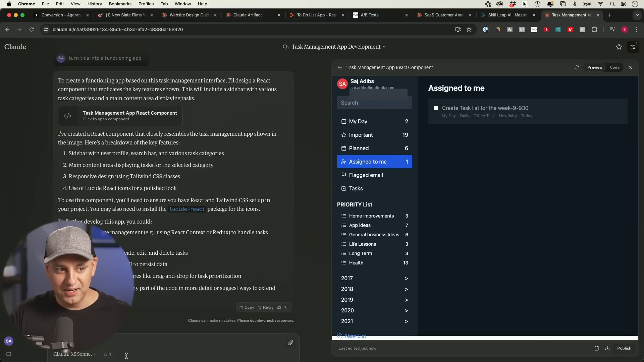Click the Search field in task sidebar
Screen dimensions: 644x362
pyautogui.click(x=374, y=103)
